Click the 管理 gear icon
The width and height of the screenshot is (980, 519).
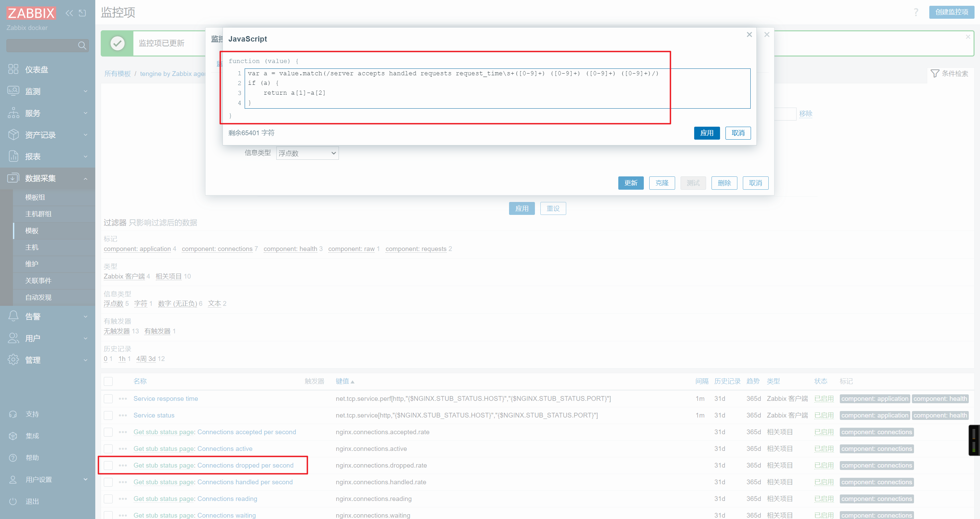point(13,360)
